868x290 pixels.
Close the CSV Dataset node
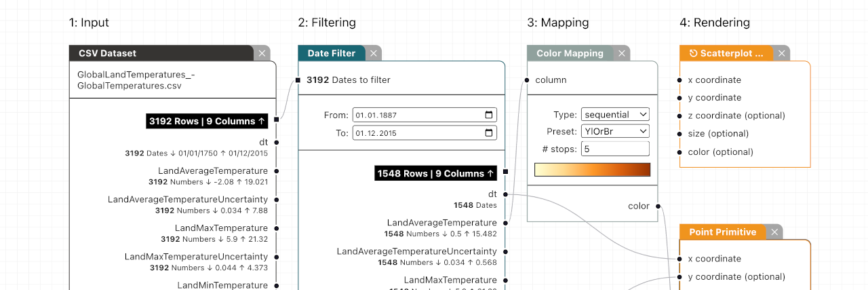[262, 53]
